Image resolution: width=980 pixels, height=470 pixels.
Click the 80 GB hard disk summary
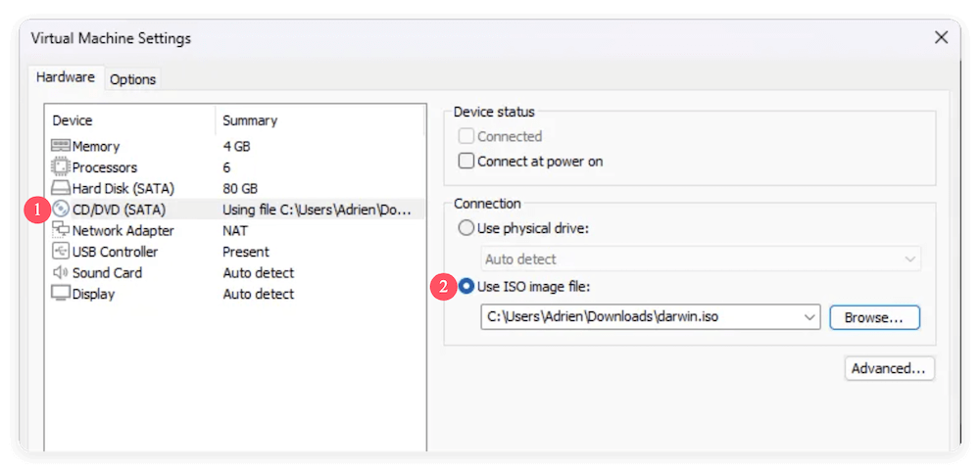click(x=240, y=189)
